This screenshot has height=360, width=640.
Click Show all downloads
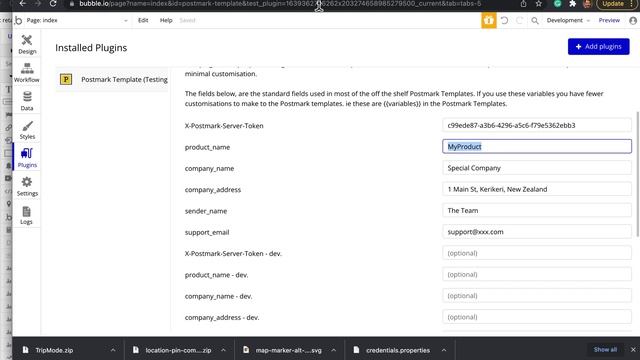(x=605, y=349)
